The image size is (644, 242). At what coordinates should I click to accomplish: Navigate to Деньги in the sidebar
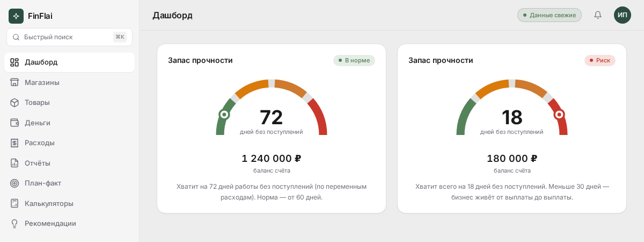pos(69,123)
